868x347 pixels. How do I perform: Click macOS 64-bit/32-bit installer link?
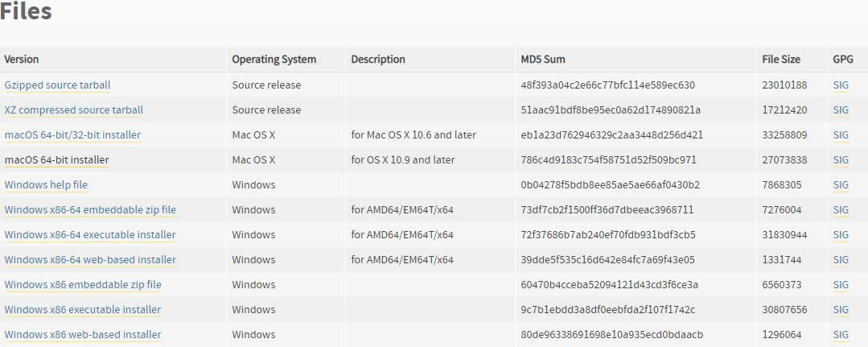click(x=72, y=134)
